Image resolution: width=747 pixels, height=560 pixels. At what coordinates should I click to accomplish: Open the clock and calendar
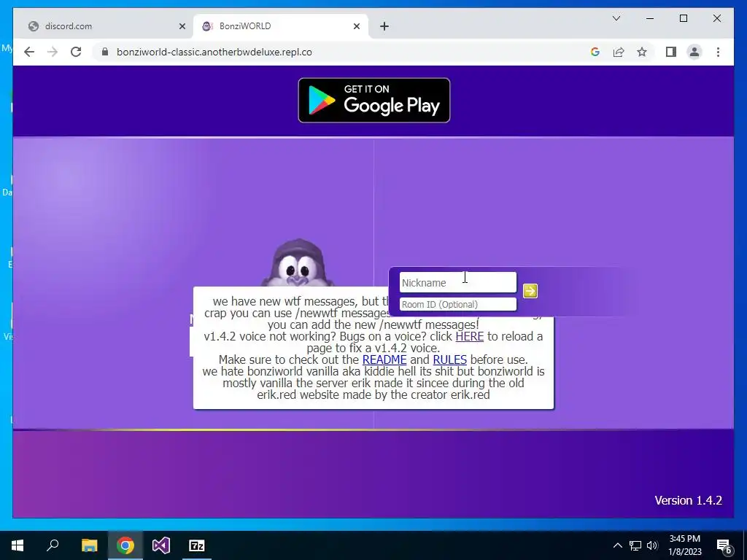pyautogui.click(x=685, y=545)
